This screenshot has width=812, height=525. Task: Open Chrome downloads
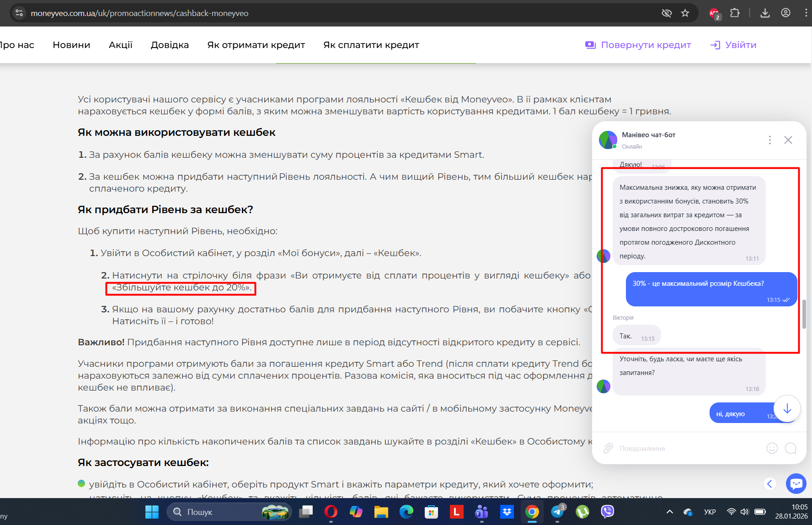[x=765, y=13]
